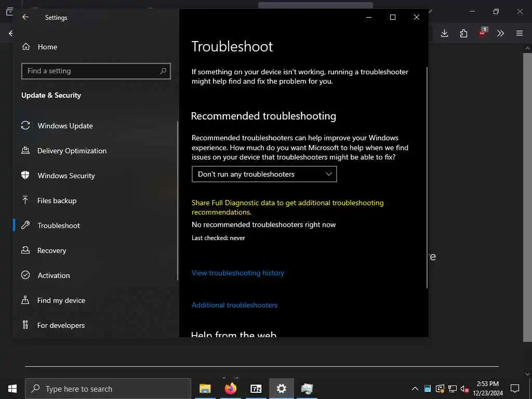Open the Firefox hamburger menu
Screen dimensions: 532x399
click(520, 33)
